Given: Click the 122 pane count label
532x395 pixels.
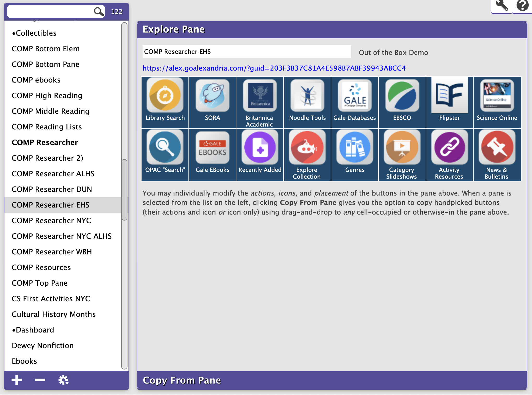Looking at the screenshot, I should [117, 11].
